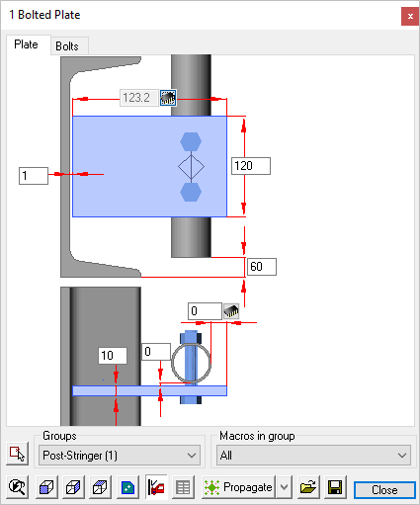Toggle the chip icon beside the 0 field

click(231, 311)
